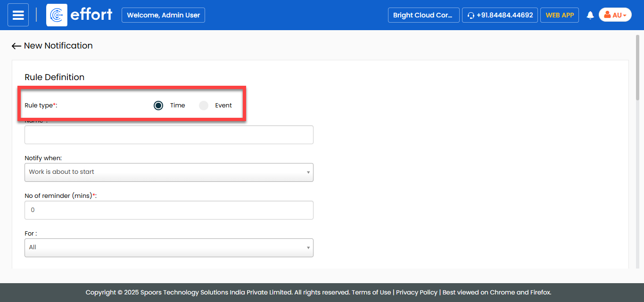Image resolution: width=644 pixels, height=302 pixels.
Task: Open the notifications bell
Action: point(590,15)
